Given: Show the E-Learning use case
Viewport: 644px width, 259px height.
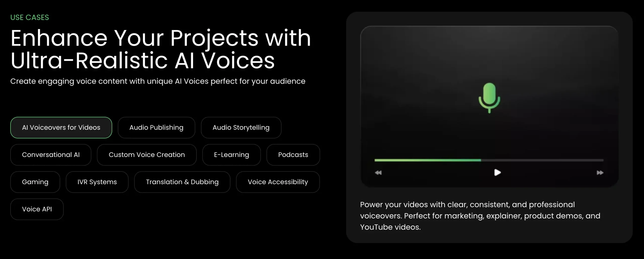Looking at the screenshot, I should click(231, 155).
